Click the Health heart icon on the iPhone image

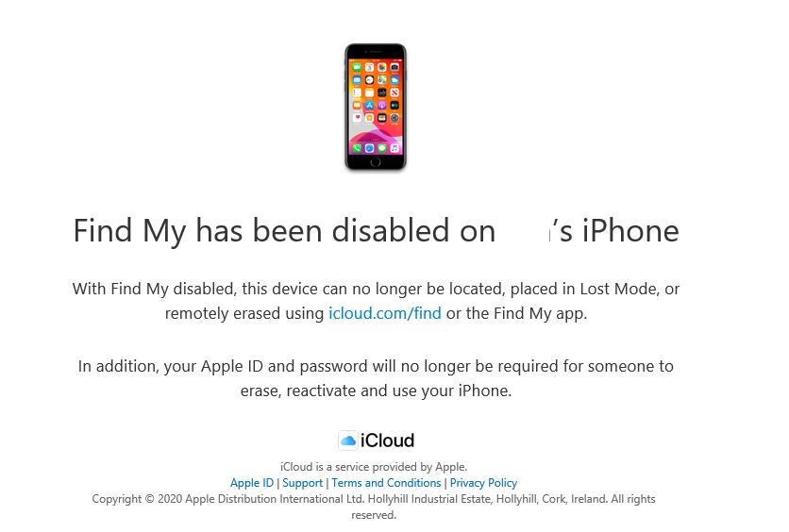click(x=357, y=118)
